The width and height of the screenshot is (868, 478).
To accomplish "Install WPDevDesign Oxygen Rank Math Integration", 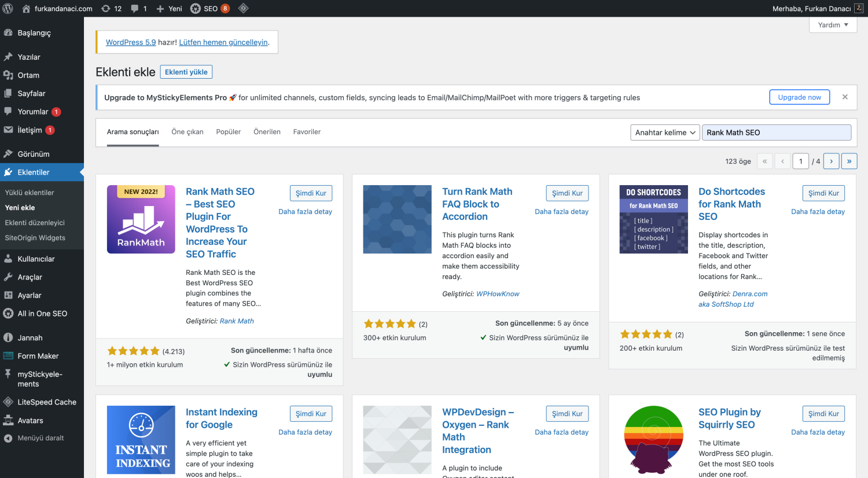I will 567,414.
